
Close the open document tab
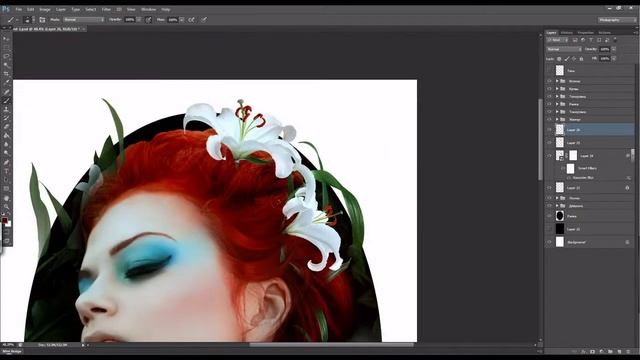tap(84, 29)
